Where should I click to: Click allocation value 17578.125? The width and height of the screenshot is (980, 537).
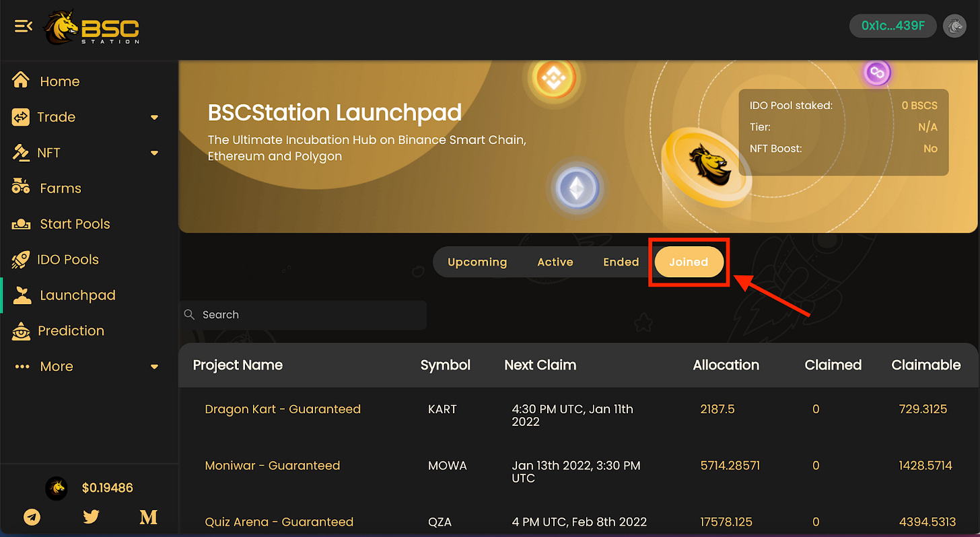[726, 522]
